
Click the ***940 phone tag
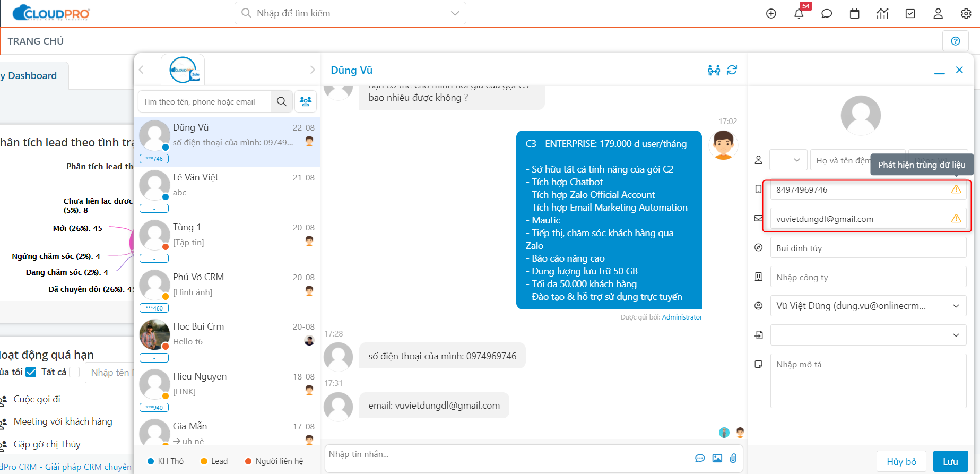pyautogui.click(x=154, y=408)
